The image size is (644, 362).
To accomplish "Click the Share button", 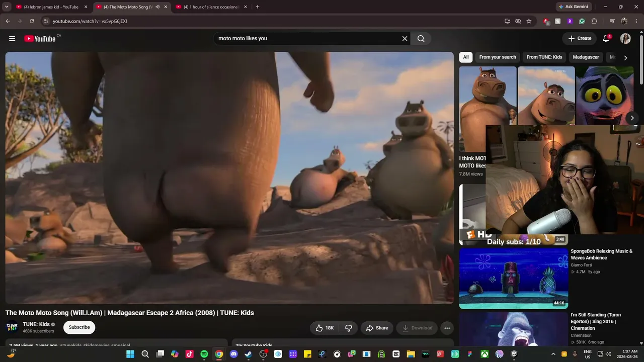I will [377, 328].
